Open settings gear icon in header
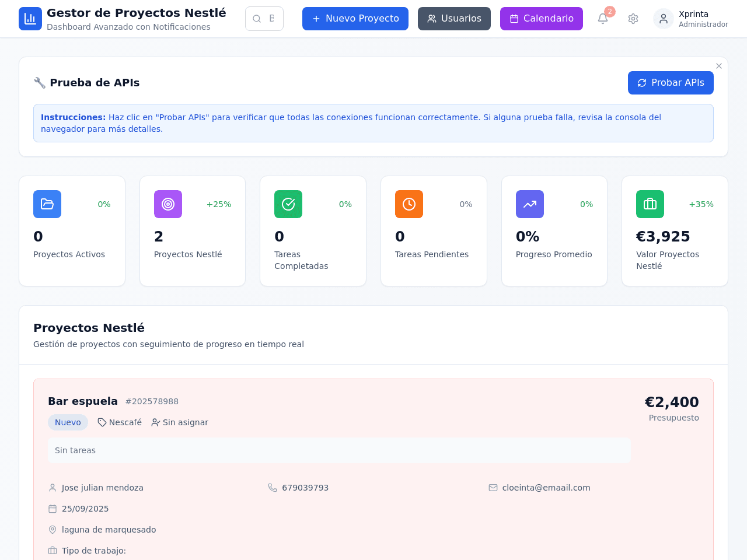This screenshot has width=747, height=560. coord(633,19)
